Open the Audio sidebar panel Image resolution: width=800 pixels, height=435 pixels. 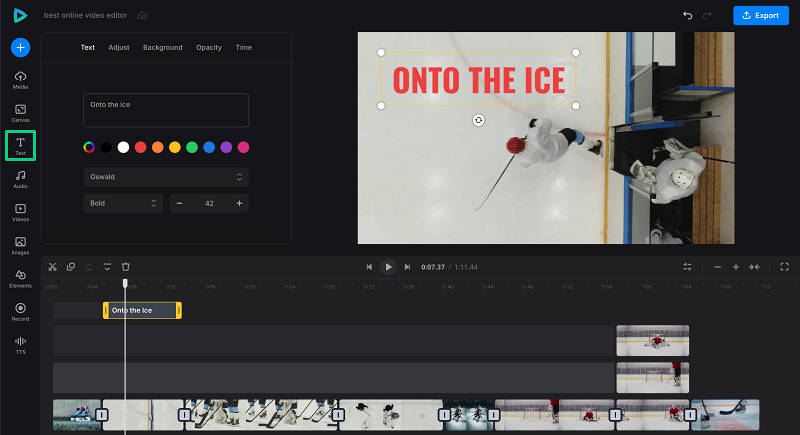click(x=20, y=180)
